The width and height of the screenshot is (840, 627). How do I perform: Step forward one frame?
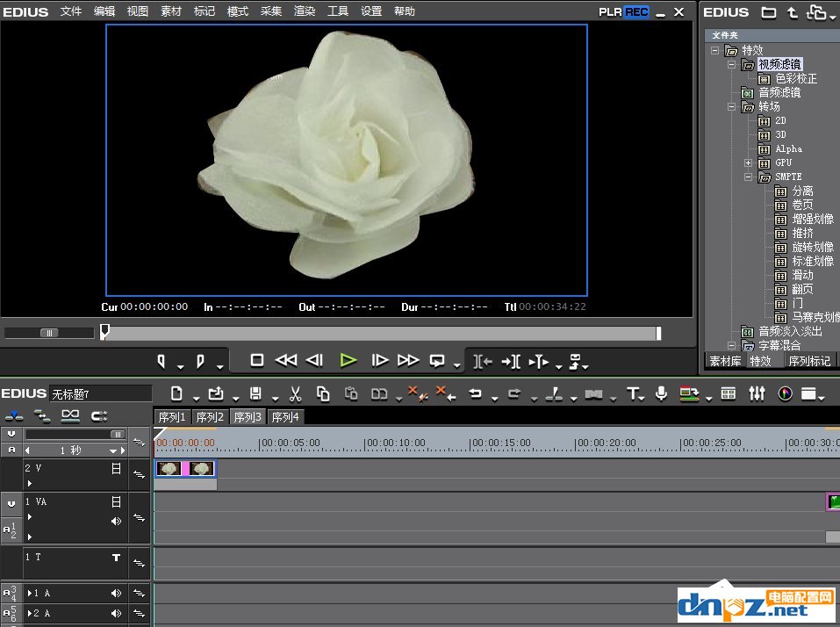coord(380,361)
